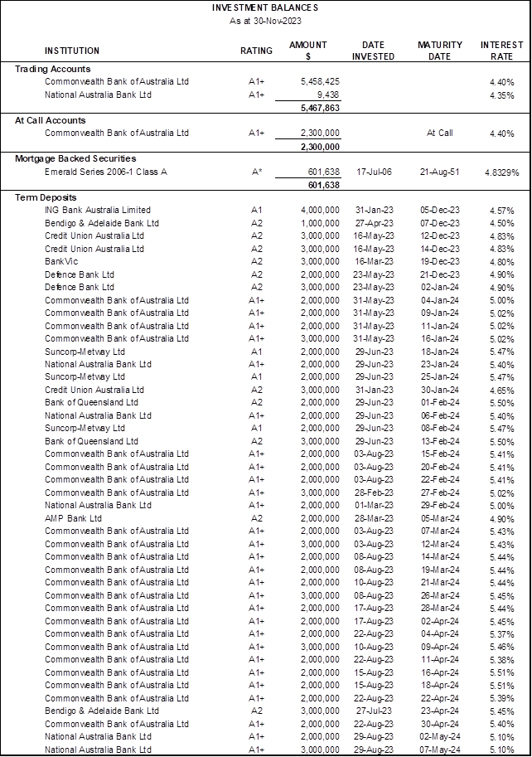Select the 17-Jul-06 invested date

[374, 172]
